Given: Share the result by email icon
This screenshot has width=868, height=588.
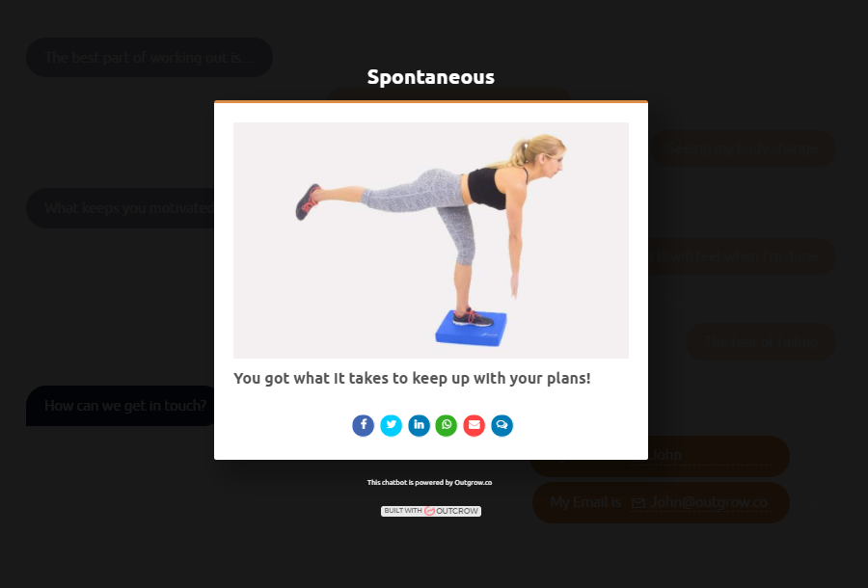Looking at the screenshot, I should pos(474,425).
